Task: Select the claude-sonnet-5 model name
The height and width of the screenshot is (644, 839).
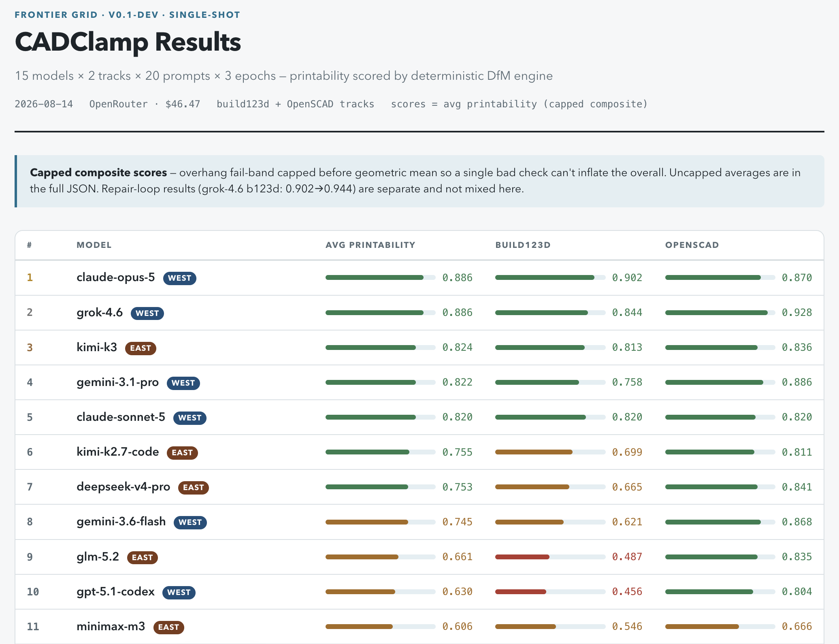Action: click(x=121, y=417)
